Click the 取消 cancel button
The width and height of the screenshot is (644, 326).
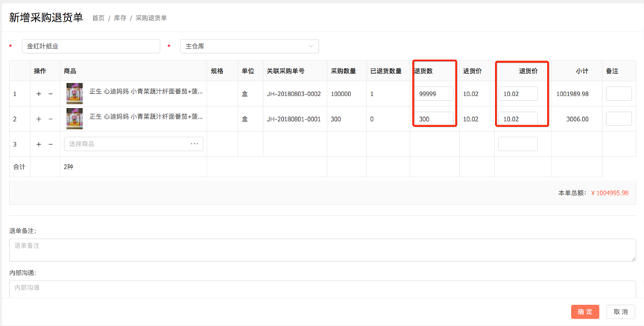(621, 312)
